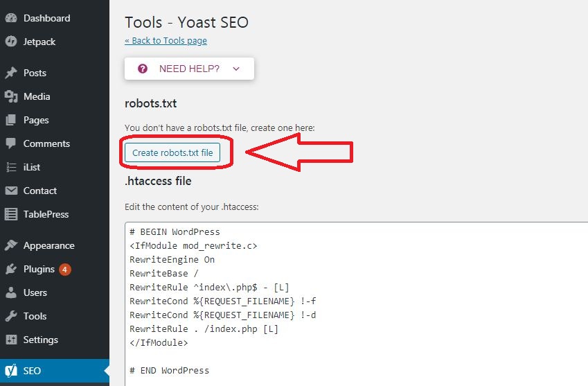Viewport: 588px width, 386px height.
Task: Open the Pages menu
Action: (55, 120)
